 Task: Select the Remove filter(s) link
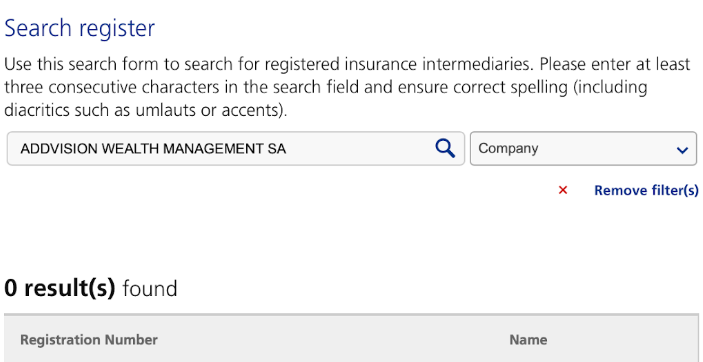point(646,190)
